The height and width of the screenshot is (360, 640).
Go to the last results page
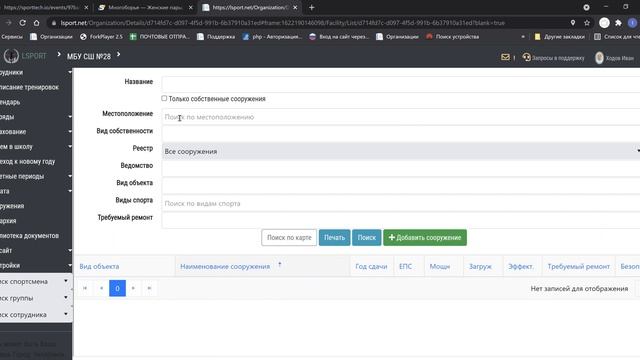point(149,288)
